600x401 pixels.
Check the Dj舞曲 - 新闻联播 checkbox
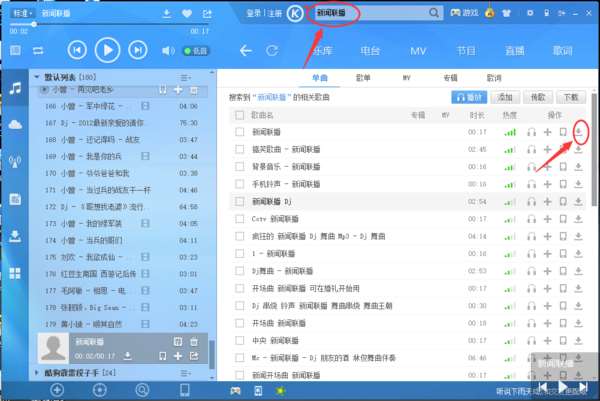240,271
